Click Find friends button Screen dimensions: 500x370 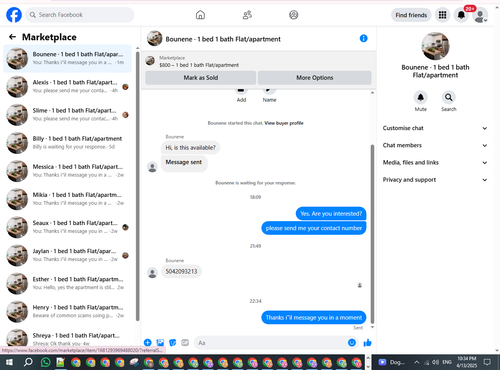click(411, 15)
